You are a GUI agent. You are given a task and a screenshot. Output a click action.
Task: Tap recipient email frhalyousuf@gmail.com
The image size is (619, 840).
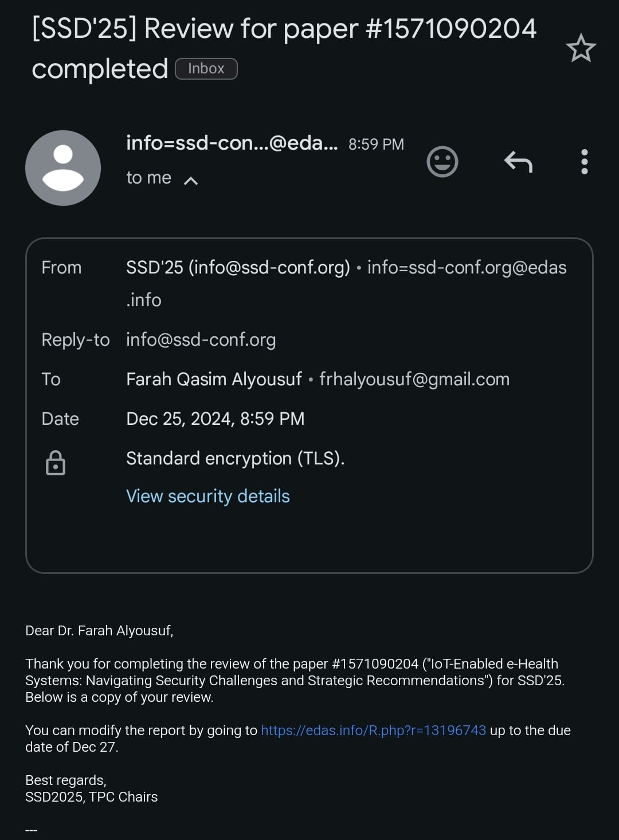pyautogui.click(x=414, y=379)
